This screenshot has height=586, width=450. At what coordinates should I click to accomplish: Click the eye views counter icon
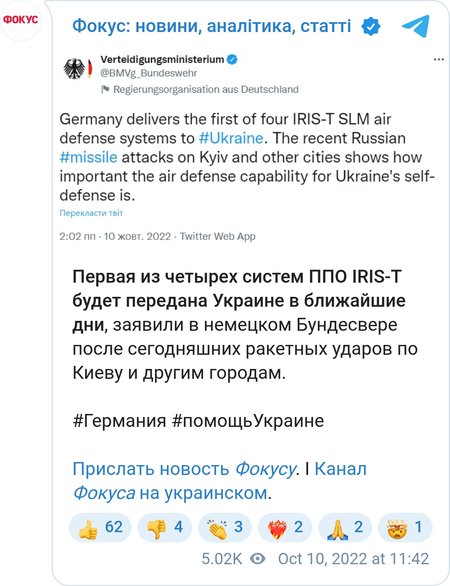(258, 559)
